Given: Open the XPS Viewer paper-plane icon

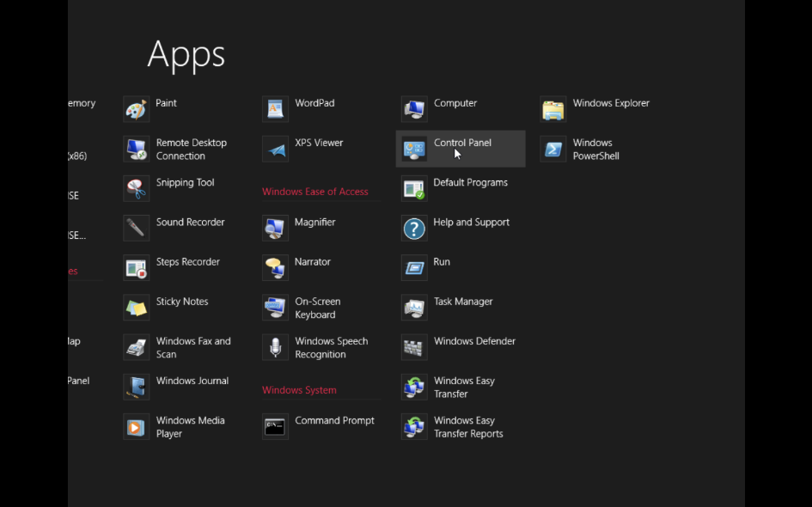Looking at the screenshot, I should coord(275,150).
